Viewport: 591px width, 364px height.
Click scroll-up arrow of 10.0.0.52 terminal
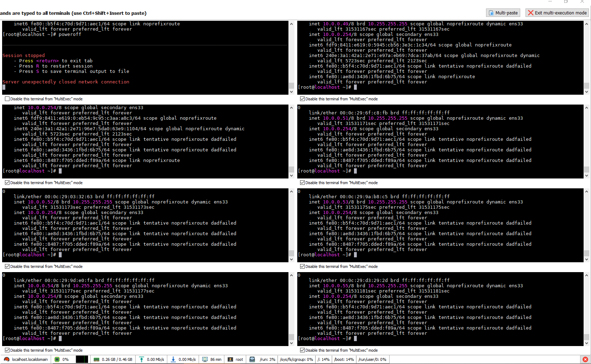[x=291, y=192]
